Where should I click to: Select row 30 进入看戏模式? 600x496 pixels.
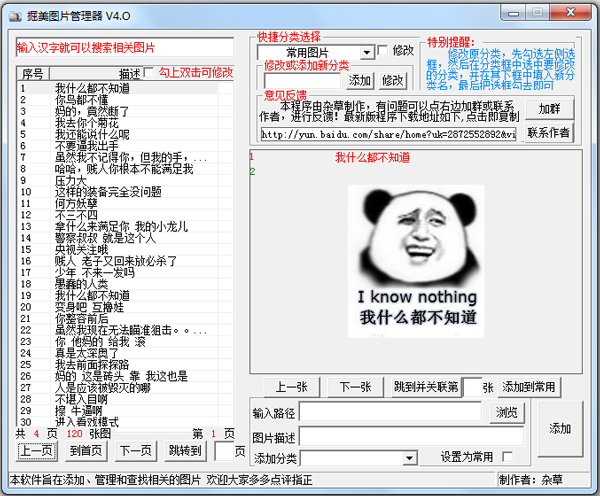click(x=125, y=422)
